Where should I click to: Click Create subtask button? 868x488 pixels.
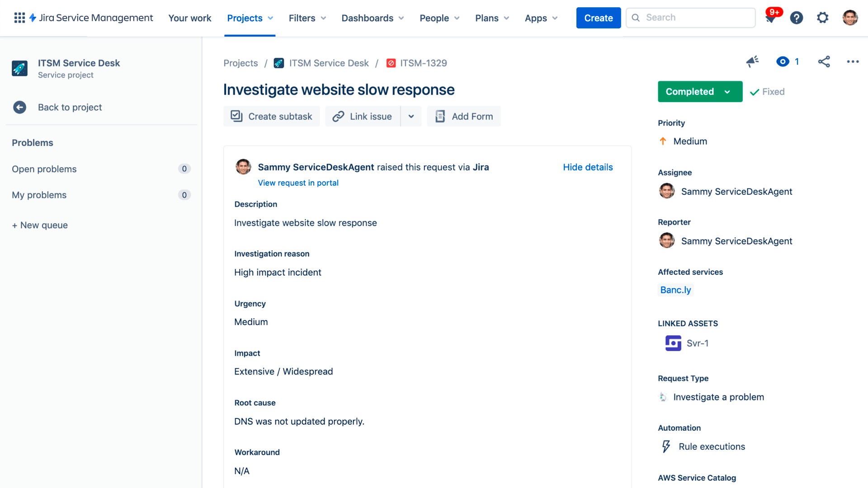pos(271,116)
